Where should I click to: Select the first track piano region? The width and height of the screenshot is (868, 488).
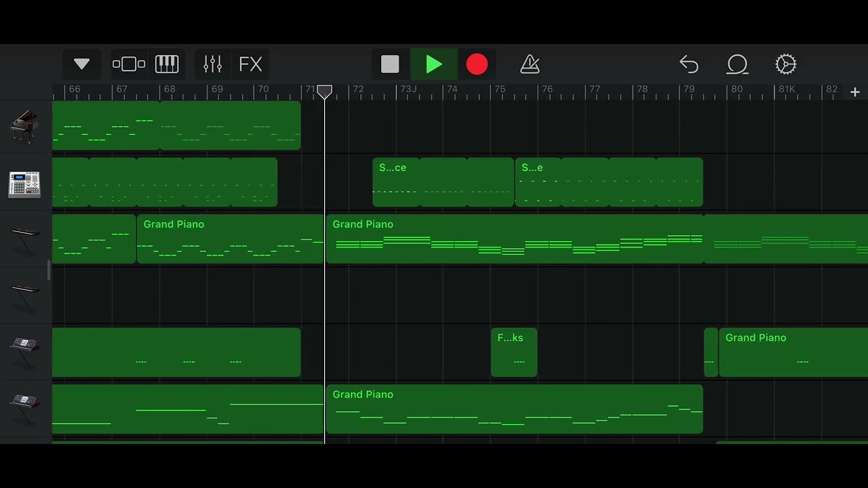point(176,125)
